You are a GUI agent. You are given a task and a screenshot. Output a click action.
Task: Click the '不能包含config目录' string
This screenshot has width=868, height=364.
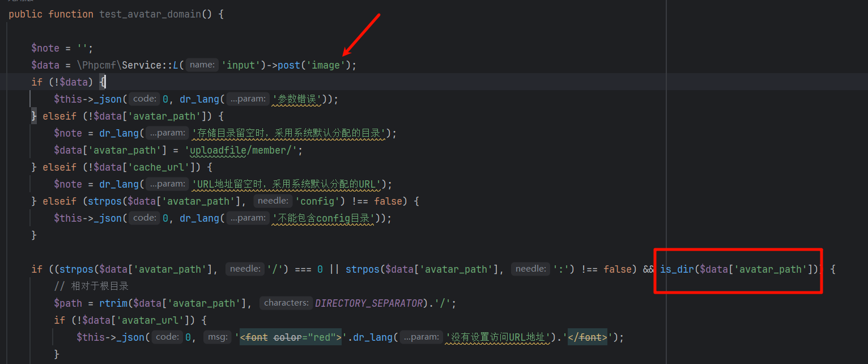click(x=323, y=218)
